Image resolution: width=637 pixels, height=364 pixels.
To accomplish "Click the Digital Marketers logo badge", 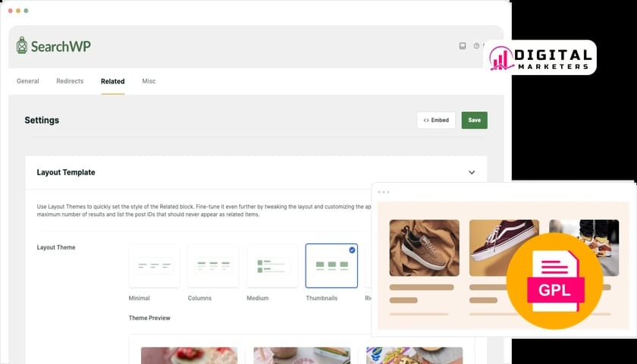I will click(x=540, y=58).
